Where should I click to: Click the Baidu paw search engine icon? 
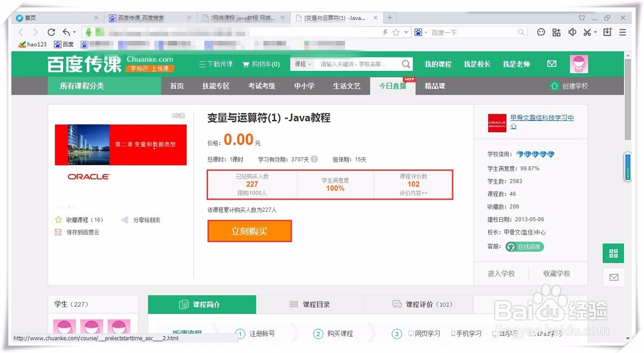click(x=418, y=32)
